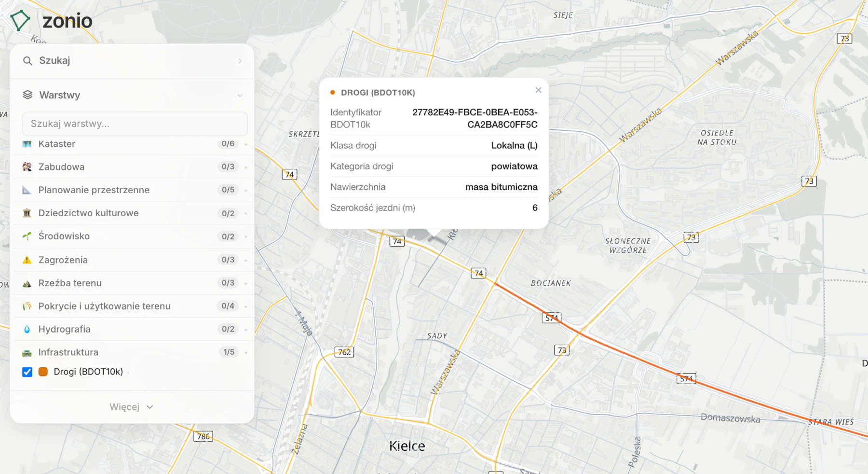Click the Planowanie przestrzenne ruler icon
The image size is (868, 474).
point(27,190)
